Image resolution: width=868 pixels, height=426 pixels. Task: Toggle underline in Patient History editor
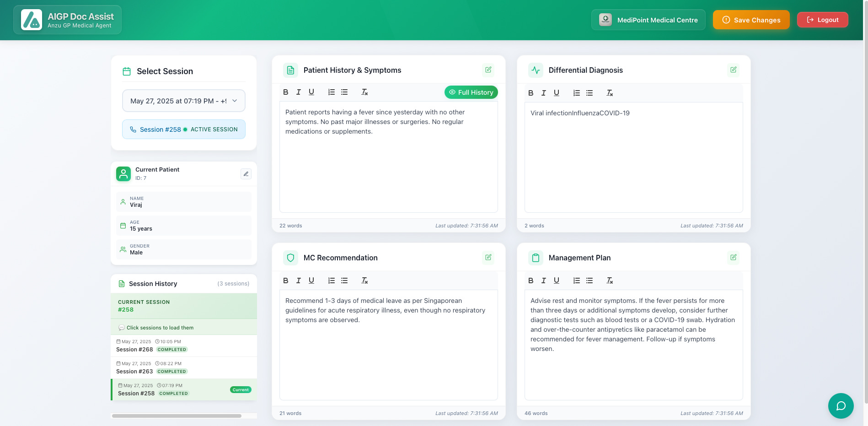pos(311,92)
